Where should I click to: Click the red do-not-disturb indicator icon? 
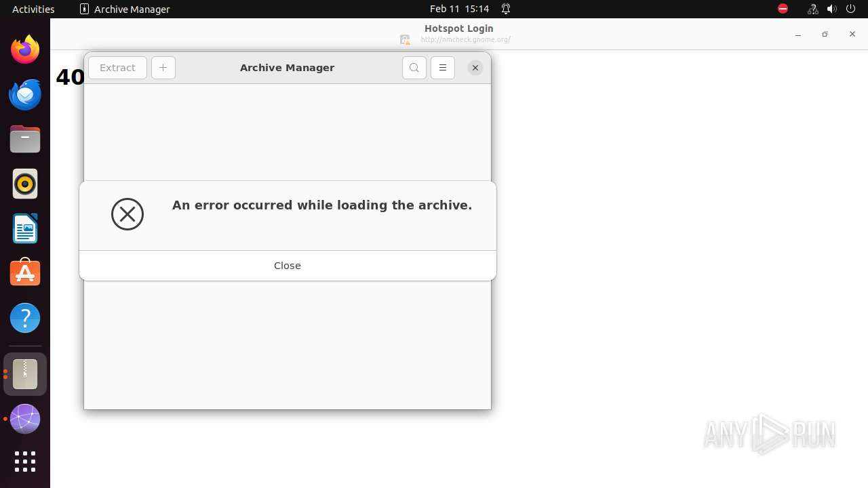tap(783, 9)
